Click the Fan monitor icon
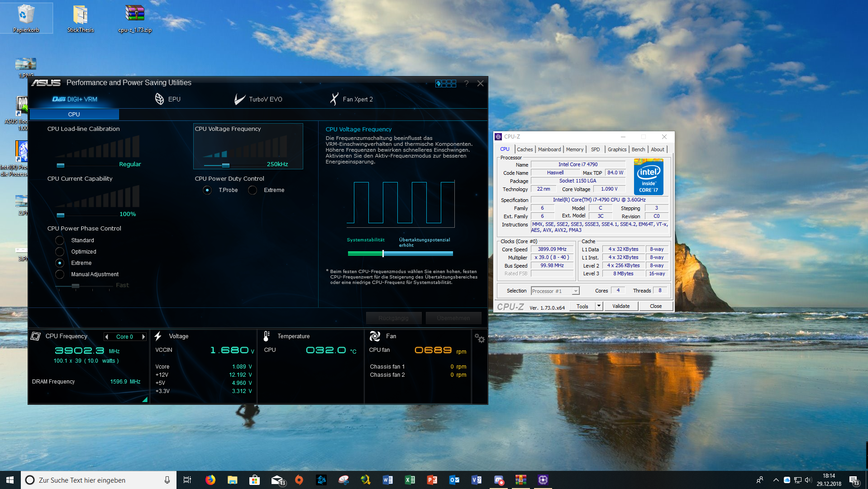The height and width of the screenshot is (489, 868). pyautogui.click(x=375, y=336)
